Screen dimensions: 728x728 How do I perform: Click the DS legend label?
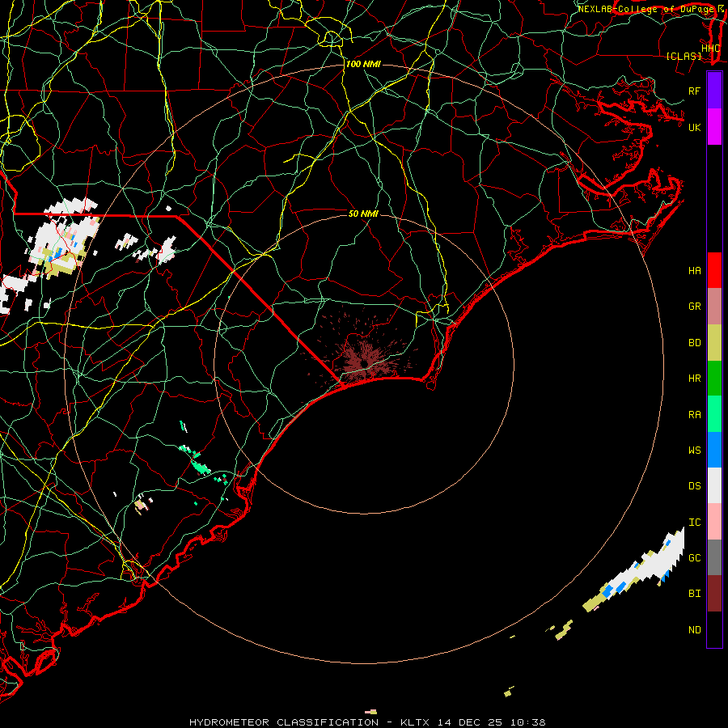click(x=694, y=486)
